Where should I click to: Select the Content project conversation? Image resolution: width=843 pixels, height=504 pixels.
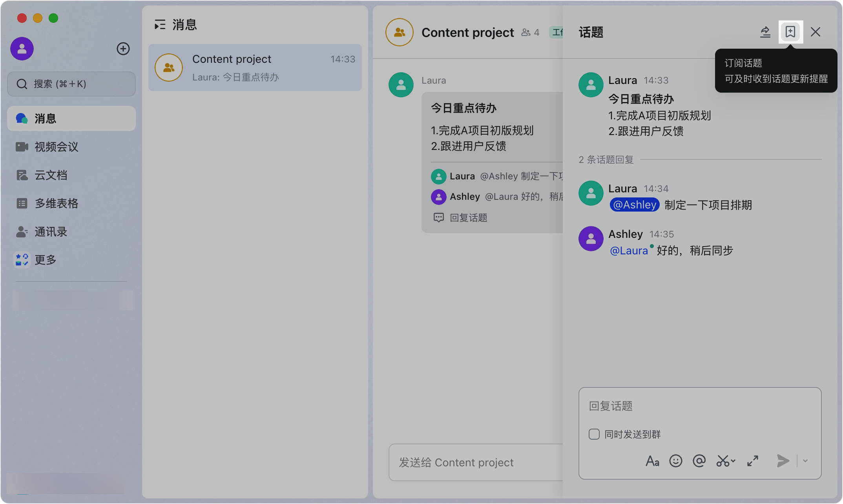click(255, 68)
